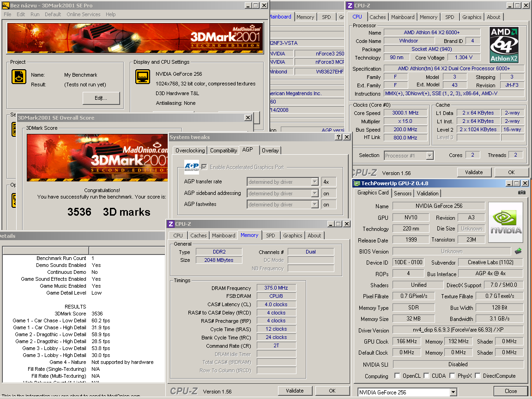This screenshot has width=532, height=399.
Task: Open About tab in top CPU-Z window
Action: coord(493,17)
